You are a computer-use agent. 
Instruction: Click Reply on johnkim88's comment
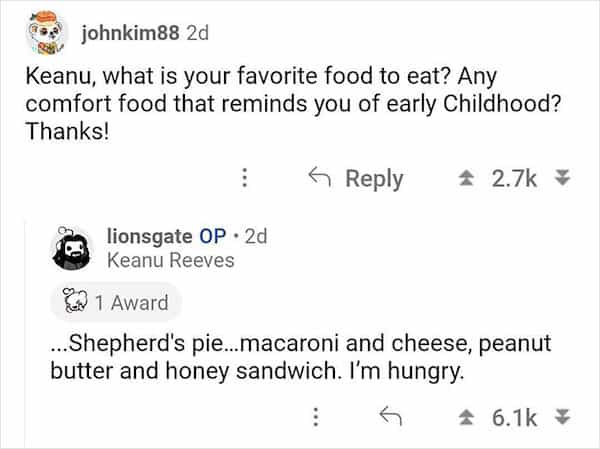(x=373, y=178)
